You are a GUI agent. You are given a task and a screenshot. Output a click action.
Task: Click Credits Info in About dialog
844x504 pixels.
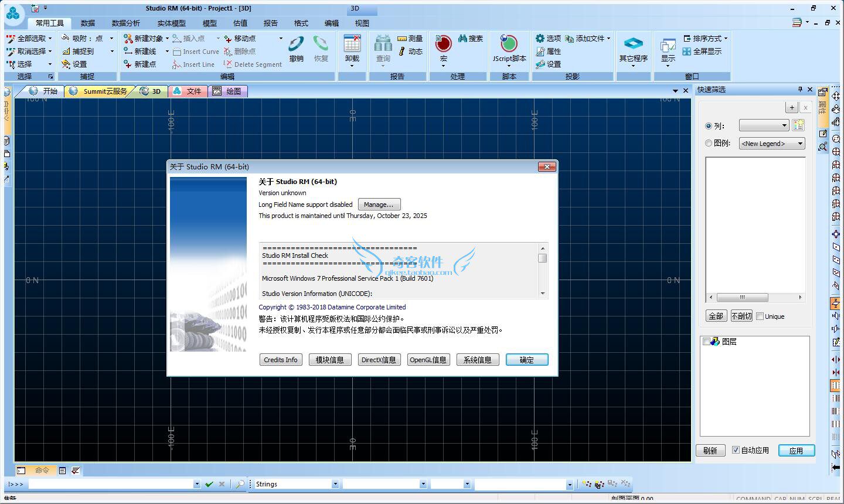pos(281,360)
